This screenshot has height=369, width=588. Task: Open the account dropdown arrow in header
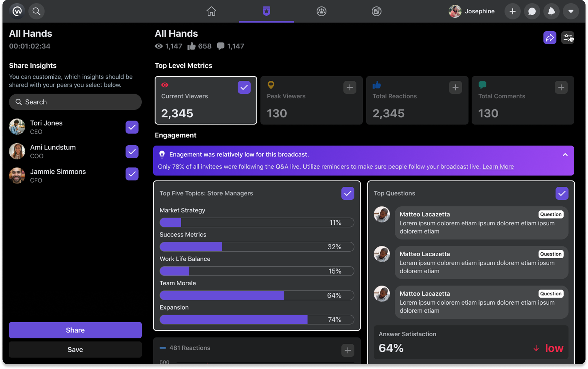[571, 11]
